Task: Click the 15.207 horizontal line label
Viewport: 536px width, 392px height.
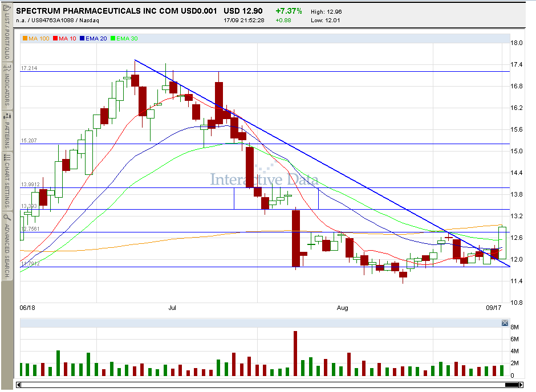Action: tap(29, 140)
